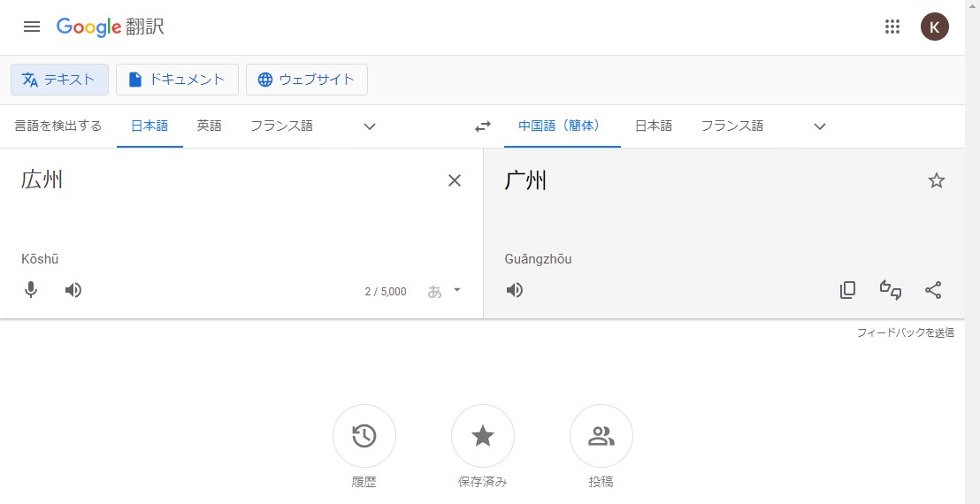This screenshot has height=504, width=980.
Task: Switch to the ドキュメント tab
Action: pyautogui.click(x=177, y=80)
